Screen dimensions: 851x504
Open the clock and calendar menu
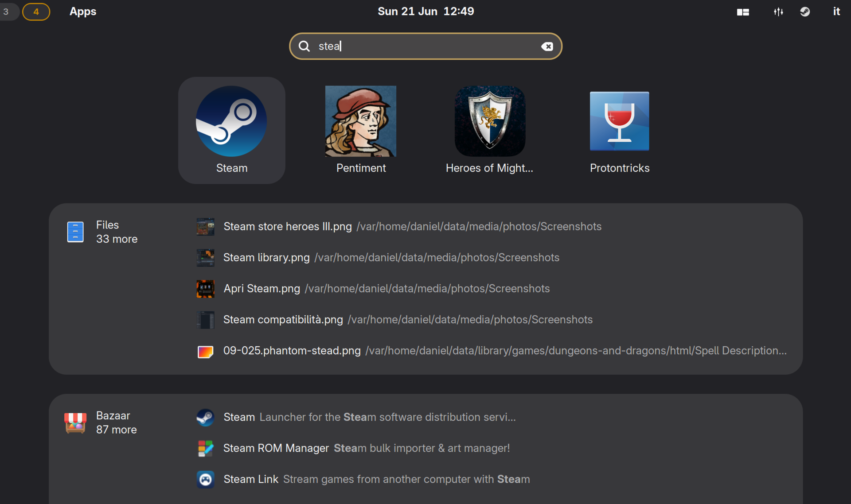coord(425,12)
